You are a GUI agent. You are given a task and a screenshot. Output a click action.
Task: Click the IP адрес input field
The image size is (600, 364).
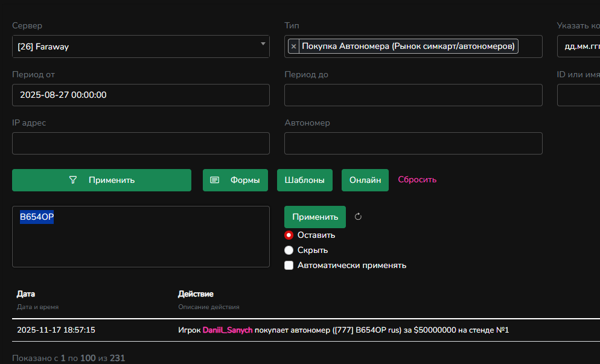(141, 143)
